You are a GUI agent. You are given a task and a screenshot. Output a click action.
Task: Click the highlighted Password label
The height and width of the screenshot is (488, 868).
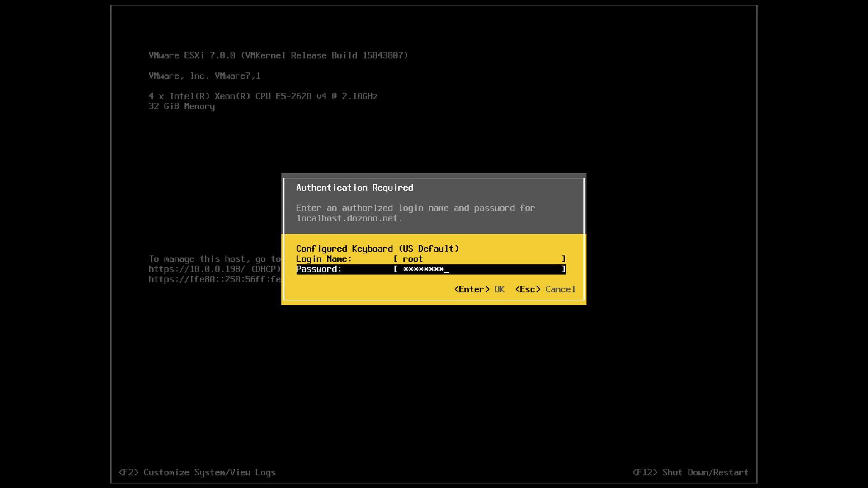[x=319, y=269]
